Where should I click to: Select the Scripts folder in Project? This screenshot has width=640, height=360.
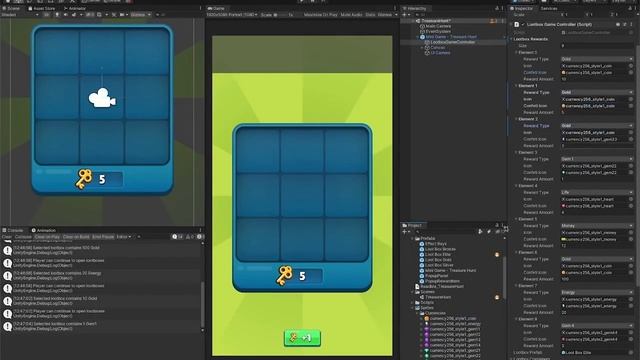(x=424, y=302)
